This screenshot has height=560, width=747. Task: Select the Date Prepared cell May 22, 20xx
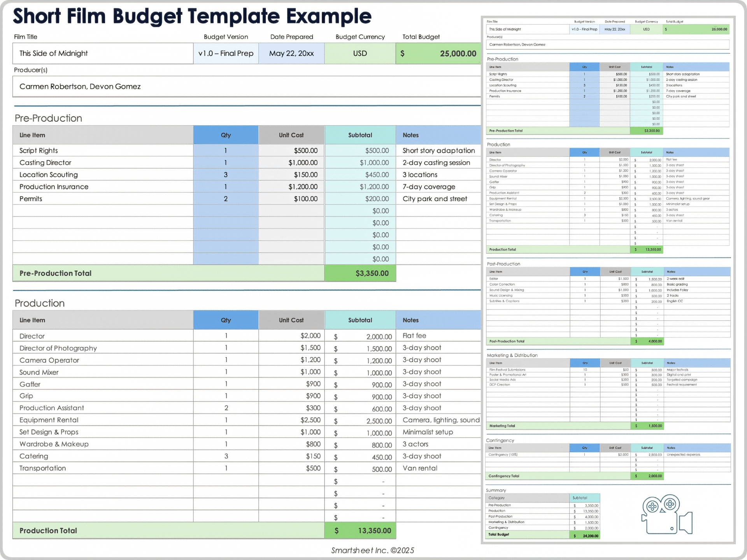click(x=291, y=53)
